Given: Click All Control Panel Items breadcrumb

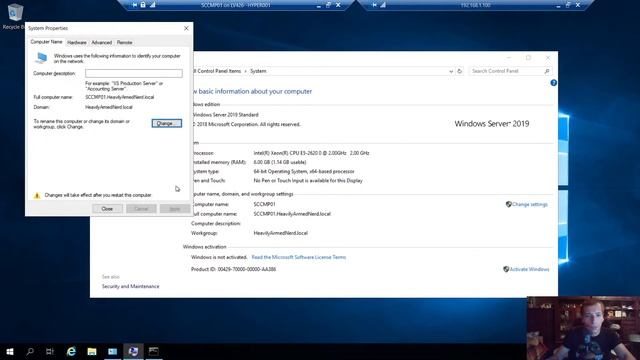Looking at the screenshot, I should [x=218, y=71].
